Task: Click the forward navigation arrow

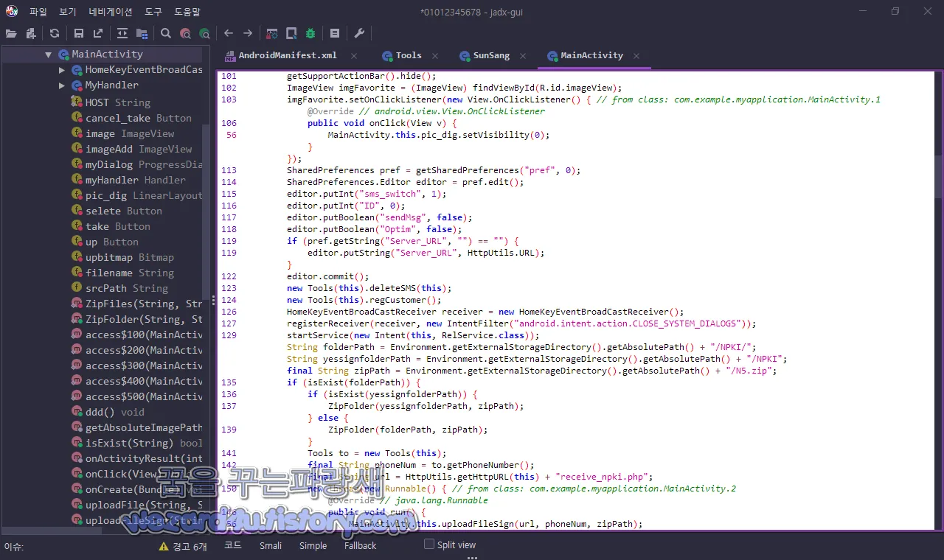Action: click(248, 33)
